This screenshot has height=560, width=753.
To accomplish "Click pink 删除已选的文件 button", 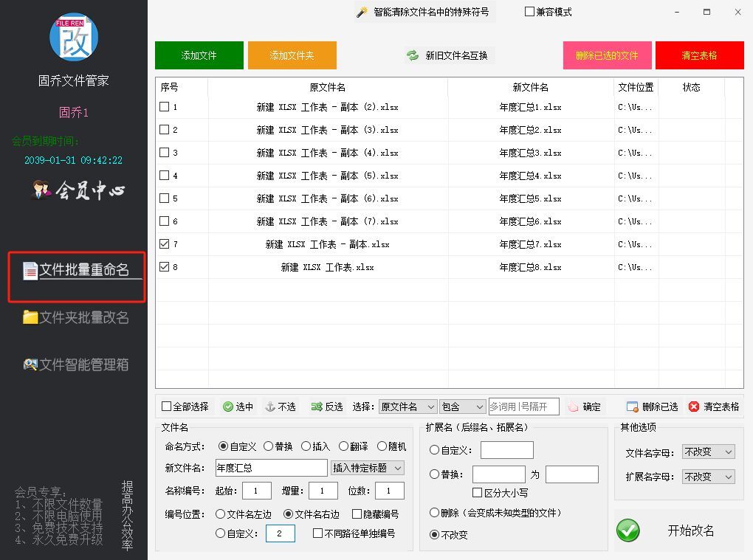I will pyautogui.click(x=607, y=55).
